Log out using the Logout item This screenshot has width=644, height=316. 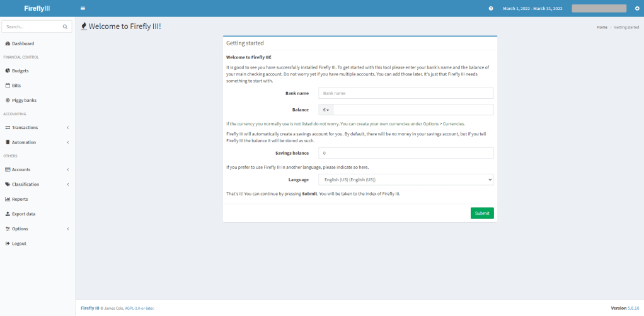[19, 244]
